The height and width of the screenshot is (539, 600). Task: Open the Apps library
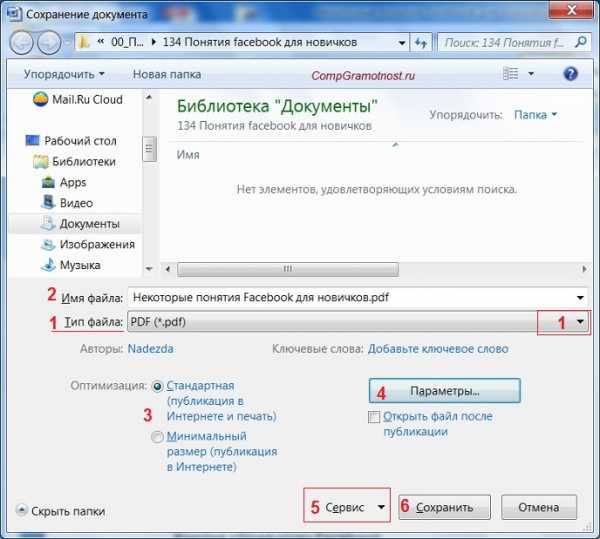click(64, 182)
